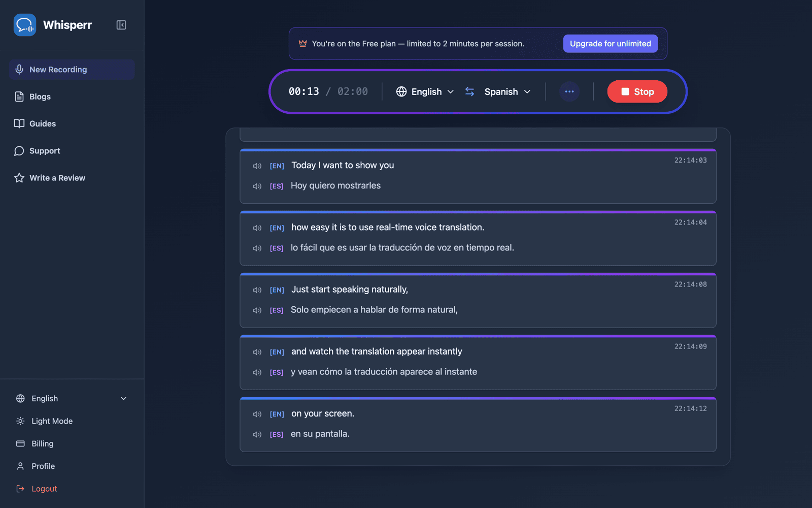Play audio for 'how easy it is to use'
The width and height of the screenshot is (812, 508).
pos(257,228)
